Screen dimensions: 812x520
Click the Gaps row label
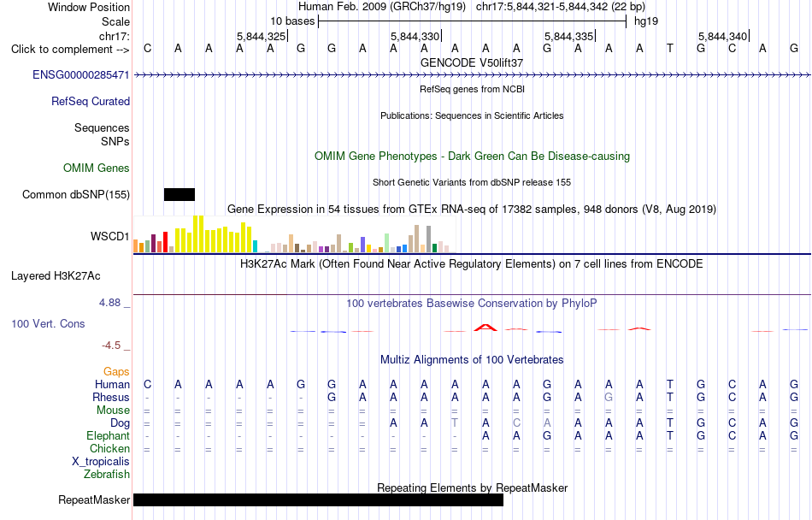point(116,371)
